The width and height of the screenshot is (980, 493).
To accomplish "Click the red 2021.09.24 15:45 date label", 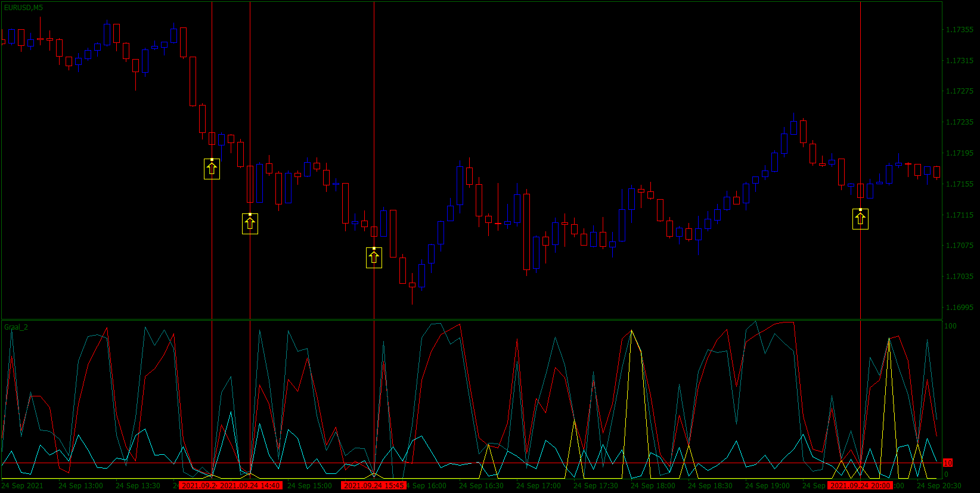I will pos(374,486).
